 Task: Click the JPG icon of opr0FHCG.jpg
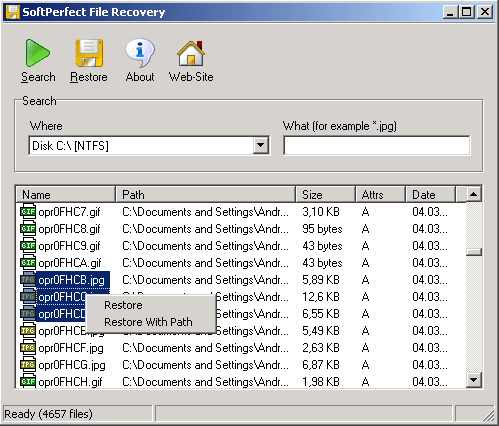pyautogui.click(x=28, y=365)
